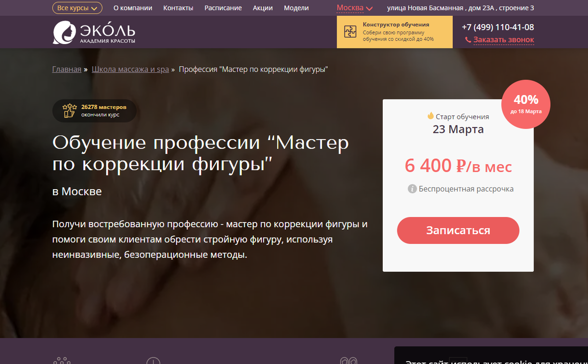Go to the 'Расписание' menu item
Screen dimensions: 588x364
click(x=223, y=8)
